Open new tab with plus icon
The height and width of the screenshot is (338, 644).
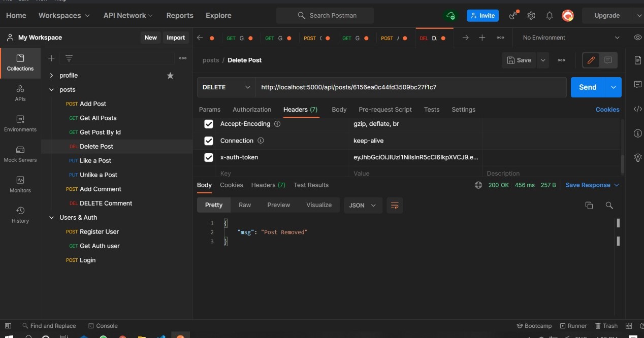tap(482, 38)
